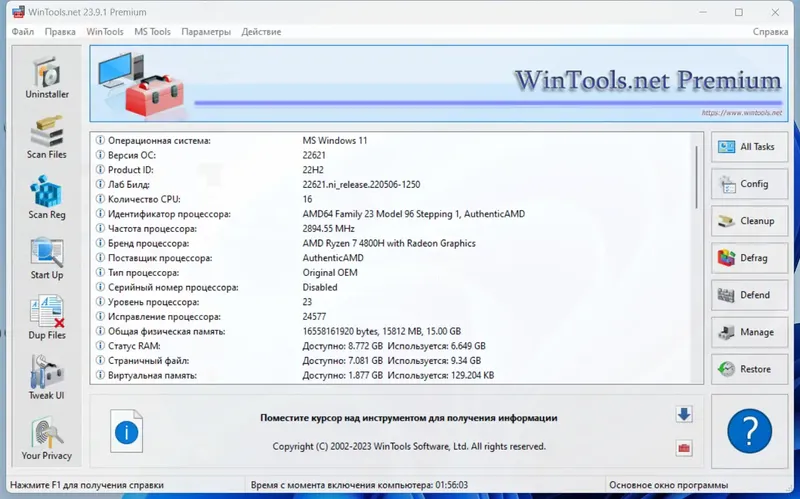The image size is (800, 499).
Task: Launch the Scan Files tool
Action: (47, 138)
